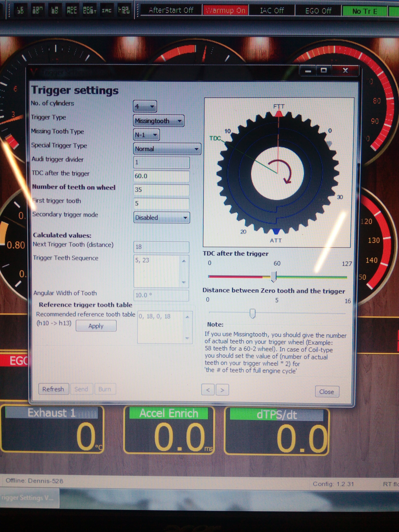
Task: Click the IAC Off status indicator
Action: [272, 11]
